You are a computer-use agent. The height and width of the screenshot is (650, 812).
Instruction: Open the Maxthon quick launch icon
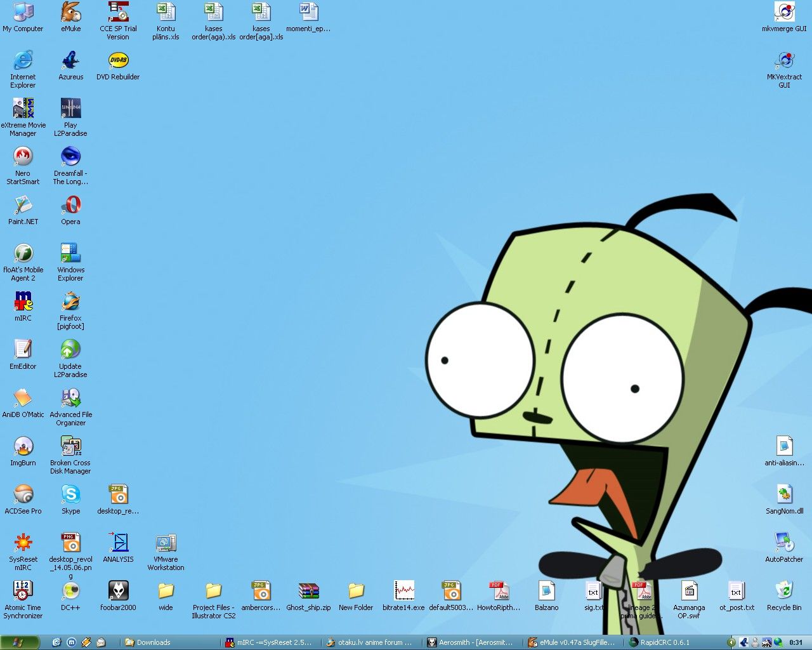click(71, 642)
